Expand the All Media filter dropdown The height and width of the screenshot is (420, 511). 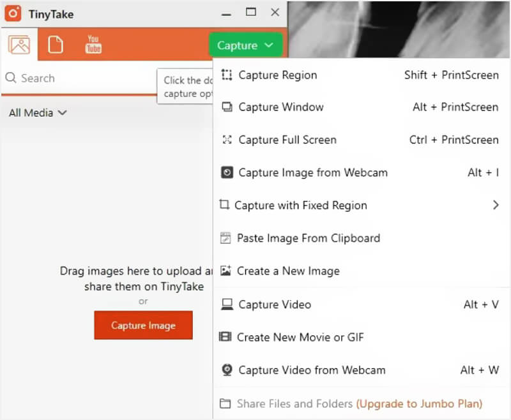click(x=38, y=113)
